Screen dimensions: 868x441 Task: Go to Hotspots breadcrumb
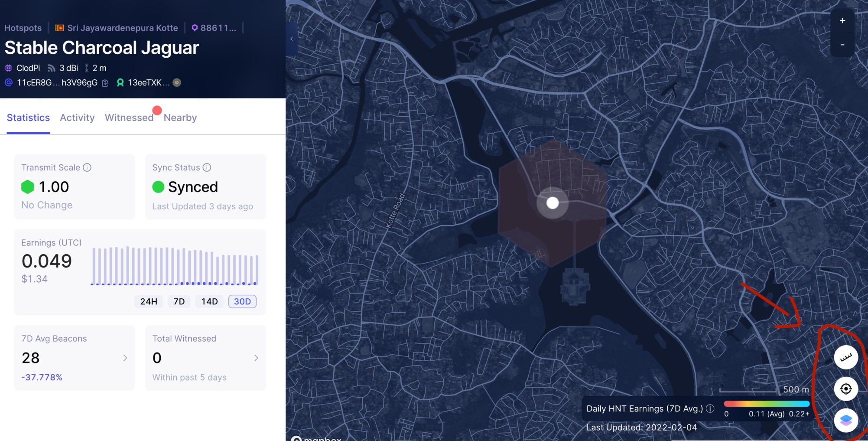pyautogui.click(x=23, y=28)
